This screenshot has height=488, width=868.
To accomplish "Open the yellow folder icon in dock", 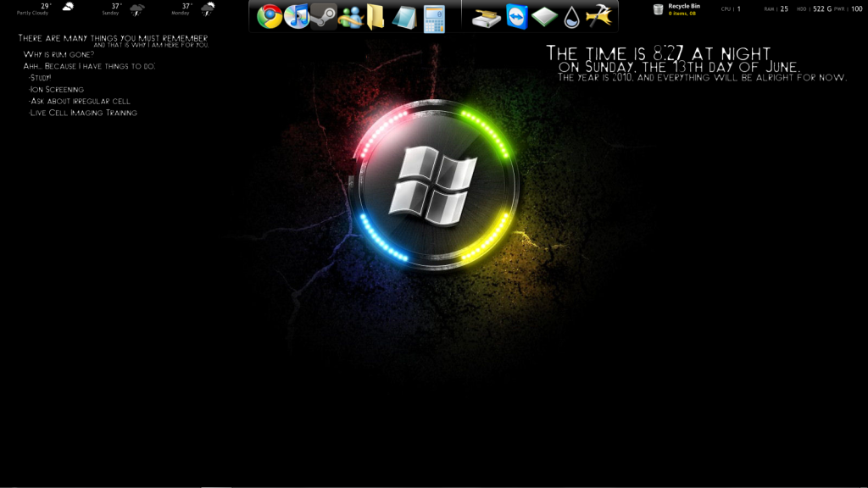I will (x=376, y=17).
